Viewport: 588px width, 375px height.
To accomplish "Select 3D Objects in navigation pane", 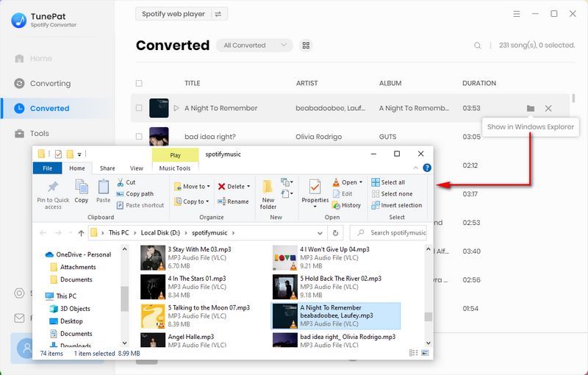I will [x=71, y=309].
